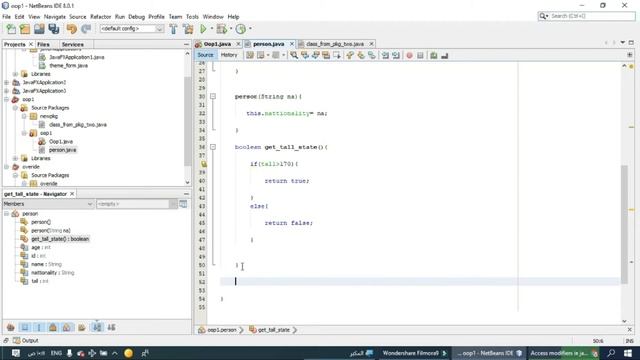Open the Source menu
This screenshot has height=360, width=640.
coord(78,17)
